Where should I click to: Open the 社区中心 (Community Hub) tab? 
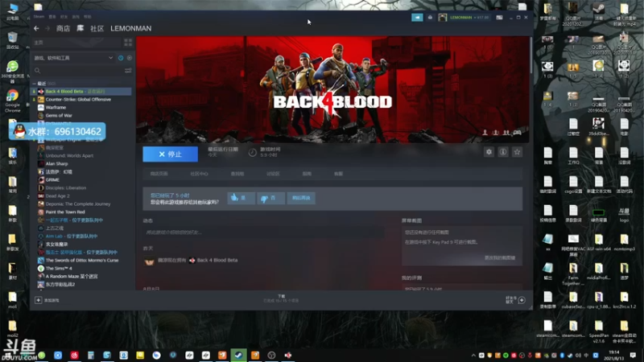pos(199,174)
